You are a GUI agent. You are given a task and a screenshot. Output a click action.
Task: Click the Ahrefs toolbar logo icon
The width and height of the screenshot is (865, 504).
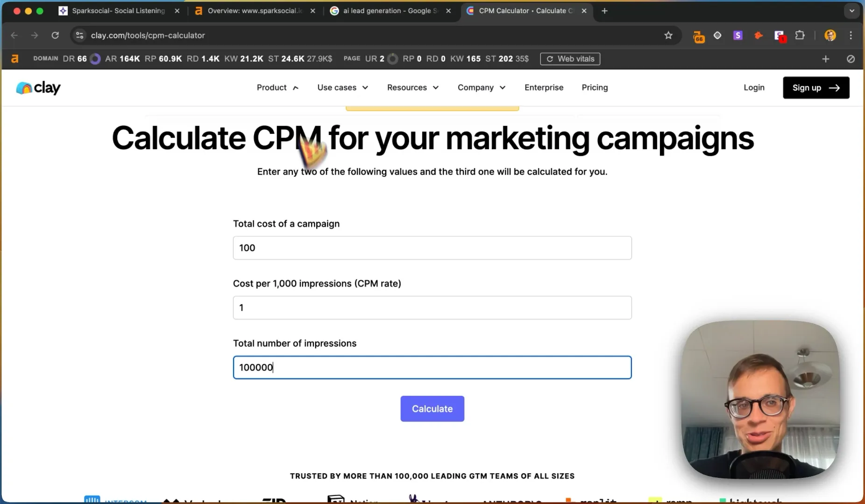[15, 59]
